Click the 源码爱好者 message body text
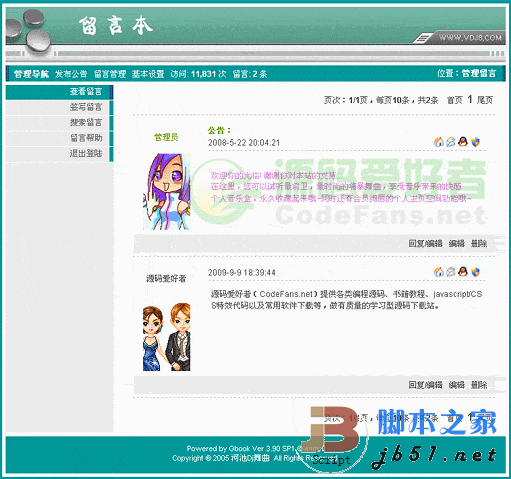511x479 pixels. coord(347,300)
